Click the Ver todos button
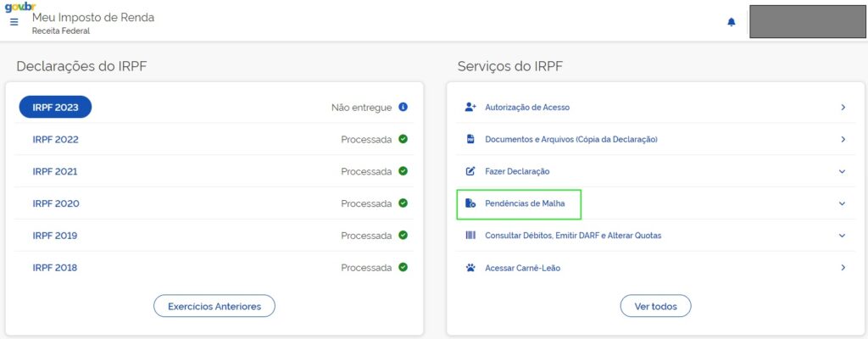The image size is (868, 339). [655, 306]
